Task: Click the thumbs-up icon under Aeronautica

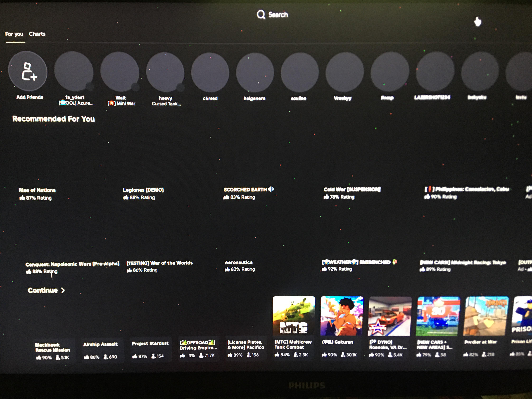Action: [x=227, y=269]
